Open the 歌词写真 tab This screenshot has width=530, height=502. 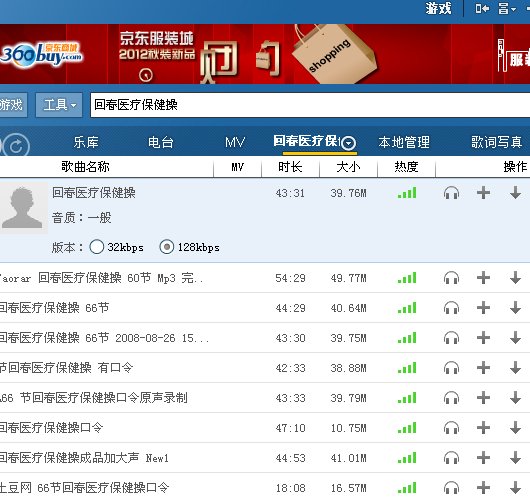497,142
